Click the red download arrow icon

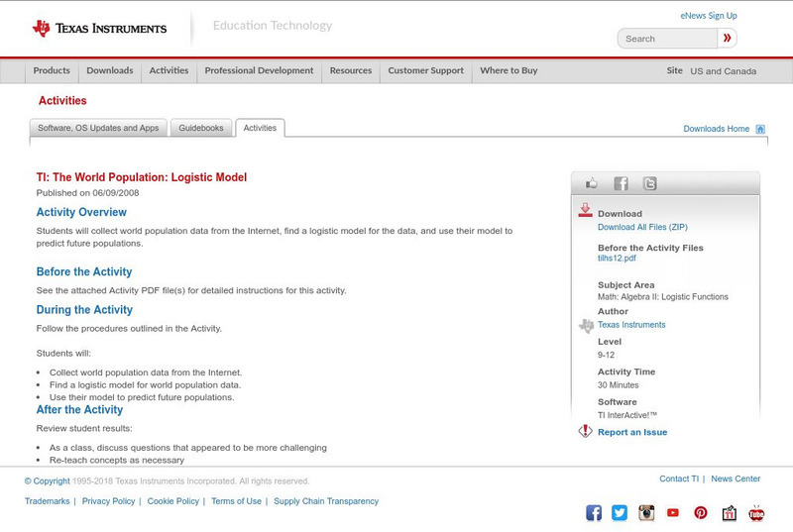click(x=585, y=210)
